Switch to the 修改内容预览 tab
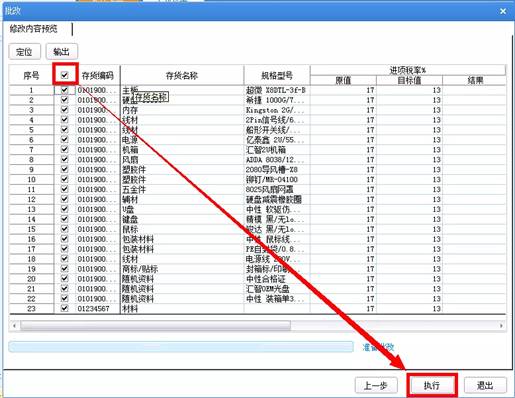515x398 pixels. click(x=34, y=29)
